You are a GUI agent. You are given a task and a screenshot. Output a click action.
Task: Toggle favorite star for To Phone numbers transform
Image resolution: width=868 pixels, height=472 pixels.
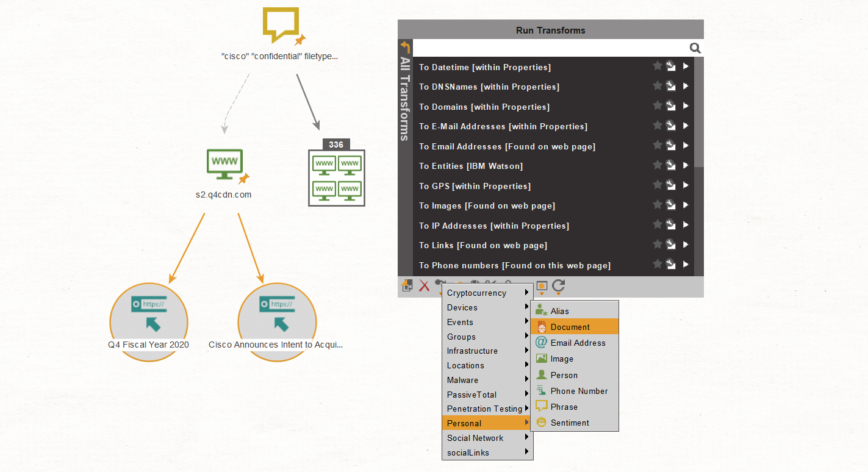(657, 264)
